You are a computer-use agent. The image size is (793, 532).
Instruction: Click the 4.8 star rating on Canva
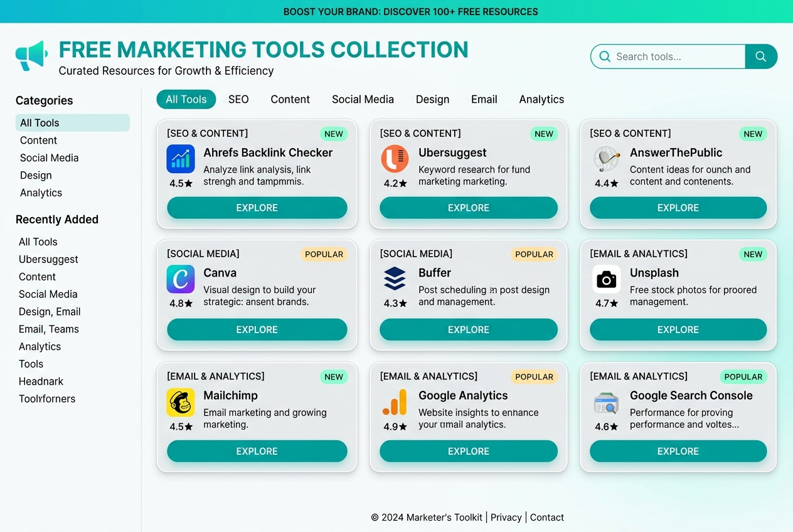(181, 304)
